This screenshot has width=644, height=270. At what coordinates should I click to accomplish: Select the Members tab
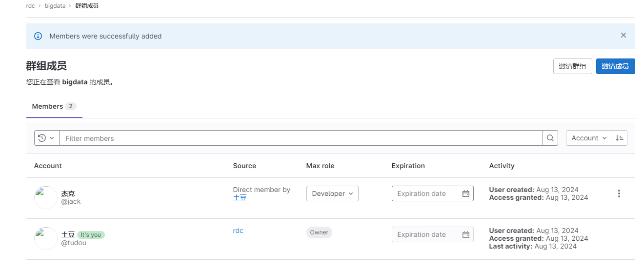pyautogui.click(x=54, y=106)
